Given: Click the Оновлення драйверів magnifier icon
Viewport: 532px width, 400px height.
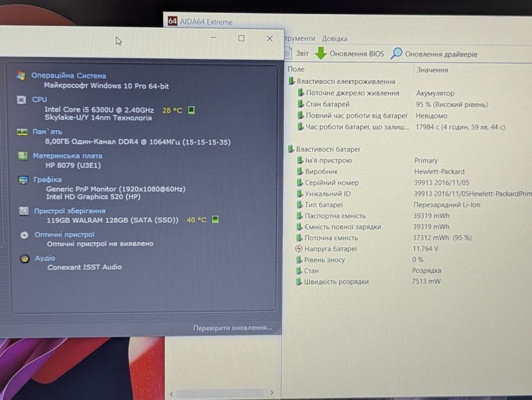Looking at the screenshot, I should 396,54.
